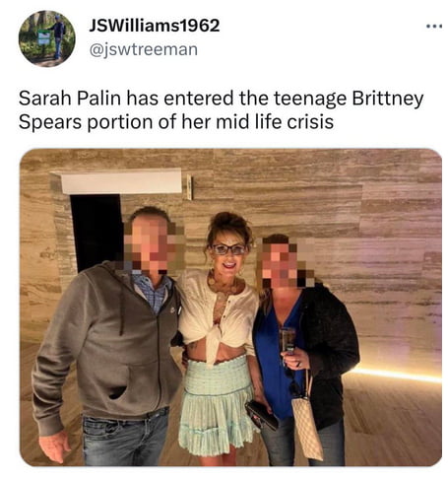Click the black phone held by middle woman
Viewport: 448px width, 480px height.
click(262, 415)
